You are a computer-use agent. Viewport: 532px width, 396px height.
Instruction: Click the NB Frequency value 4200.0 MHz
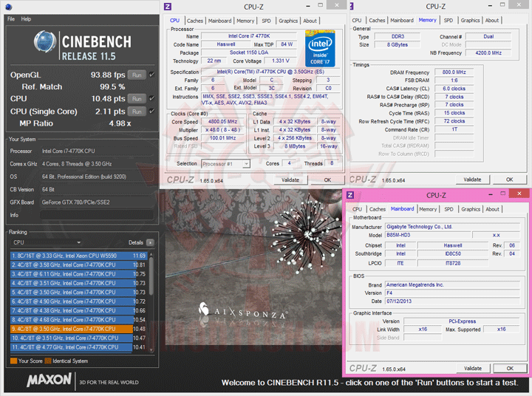pos(488,53)
